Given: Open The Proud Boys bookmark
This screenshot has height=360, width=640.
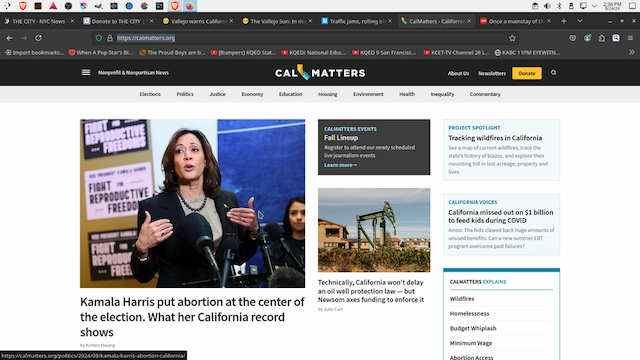Looking at the screenshot, I should pos(172,52).
